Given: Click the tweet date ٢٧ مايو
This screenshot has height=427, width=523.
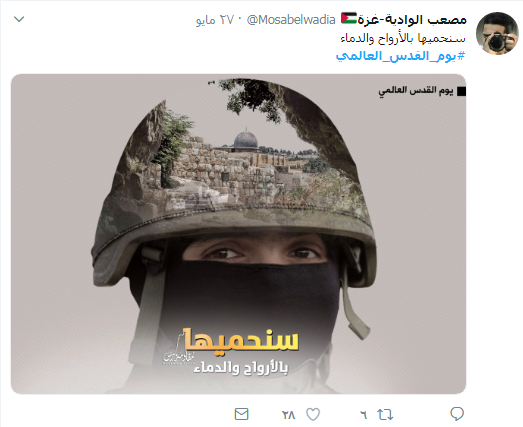Looking at the screenshot, I should pyautogui.click(x=215, y=20).
